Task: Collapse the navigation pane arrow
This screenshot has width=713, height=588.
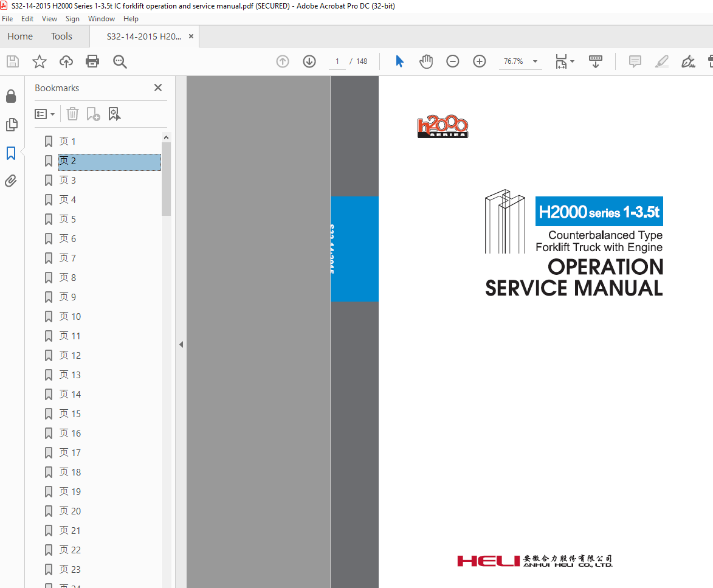Action: (181, 345)
